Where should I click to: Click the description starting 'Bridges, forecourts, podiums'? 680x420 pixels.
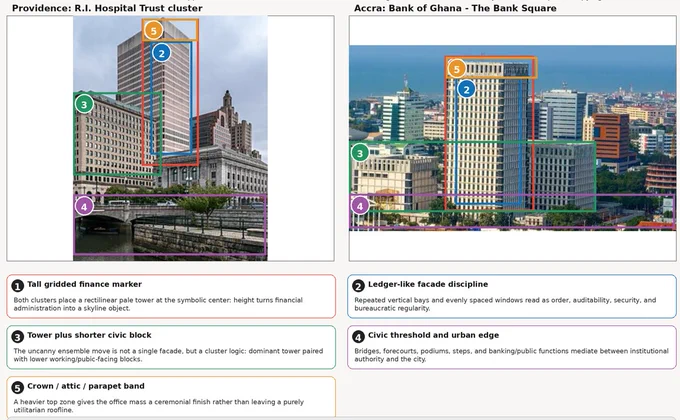point(511,355)
